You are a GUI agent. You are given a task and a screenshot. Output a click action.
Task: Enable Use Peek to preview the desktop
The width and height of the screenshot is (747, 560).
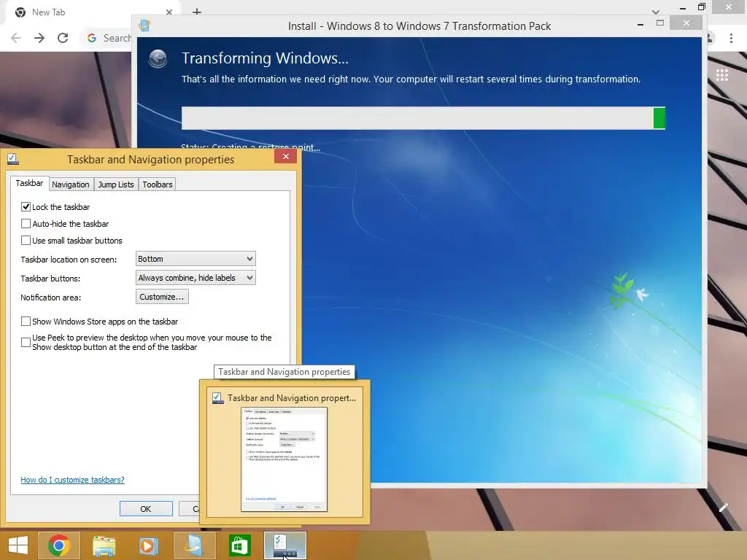tap(26, 343)
